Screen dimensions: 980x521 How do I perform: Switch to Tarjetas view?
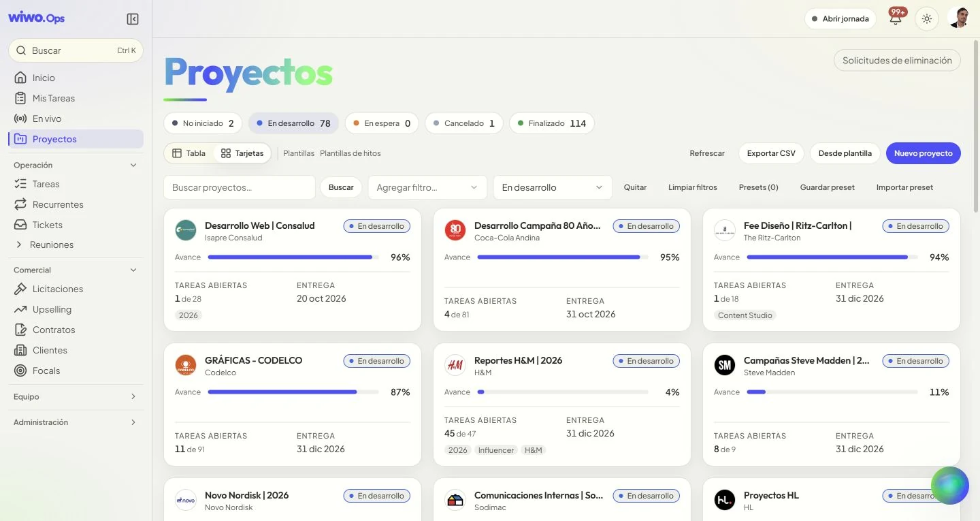[242, 153]
